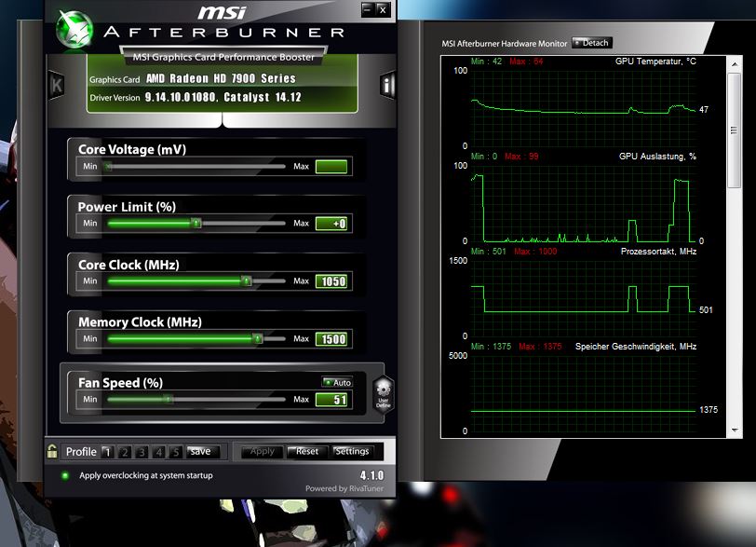The width and height of the screenshot is (756, 547).
Task: Click the Core Voltage value field
Action: pos(331,167)
